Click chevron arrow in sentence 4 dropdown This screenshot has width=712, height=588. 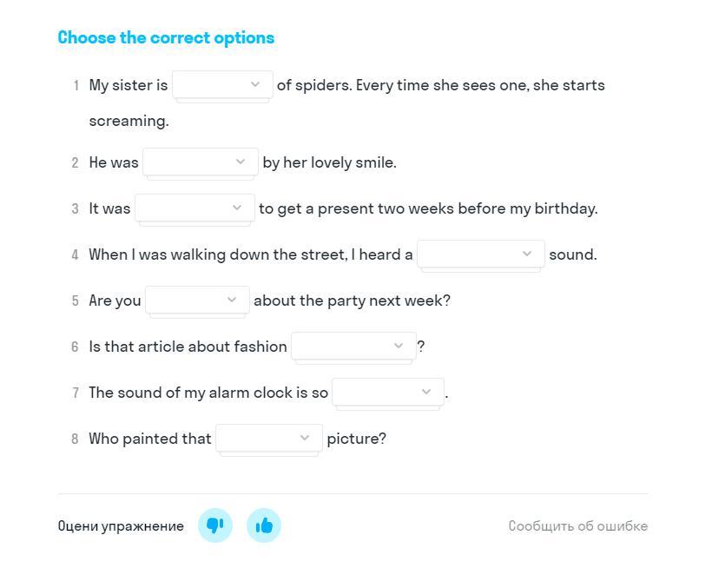(527, 254)
